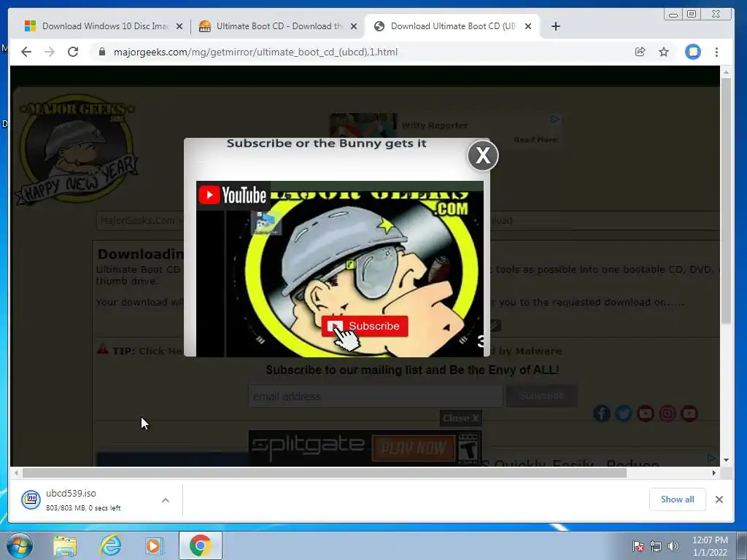Open the MajorGeeks Twitter icon
The height and width of the screenshot is (560, 747).
pyautogui.click(x=624, y=413)
